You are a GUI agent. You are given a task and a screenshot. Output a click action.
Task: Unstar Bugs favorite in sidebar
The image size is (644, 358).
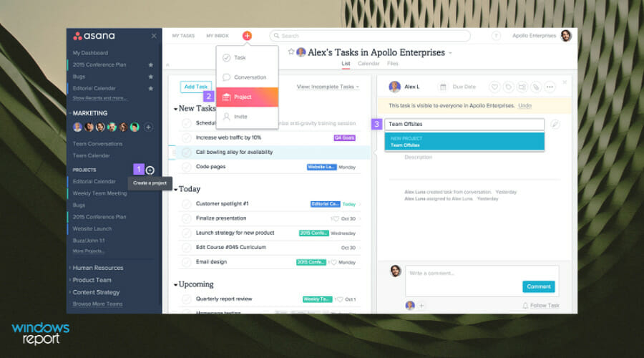tap(151, 77)
